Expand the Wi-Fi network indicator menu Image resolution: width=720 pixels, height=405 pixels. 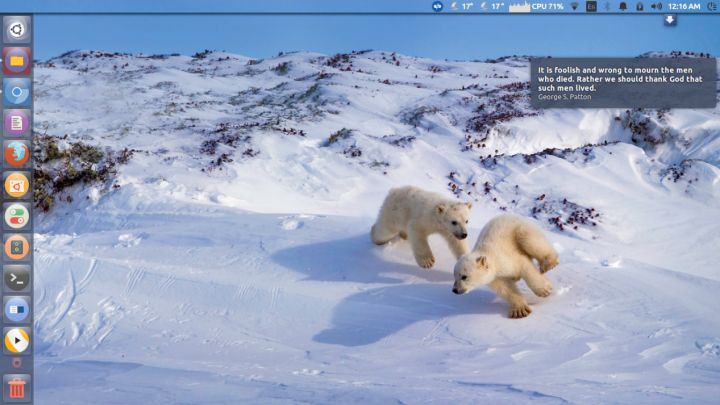tap(575, 6)
